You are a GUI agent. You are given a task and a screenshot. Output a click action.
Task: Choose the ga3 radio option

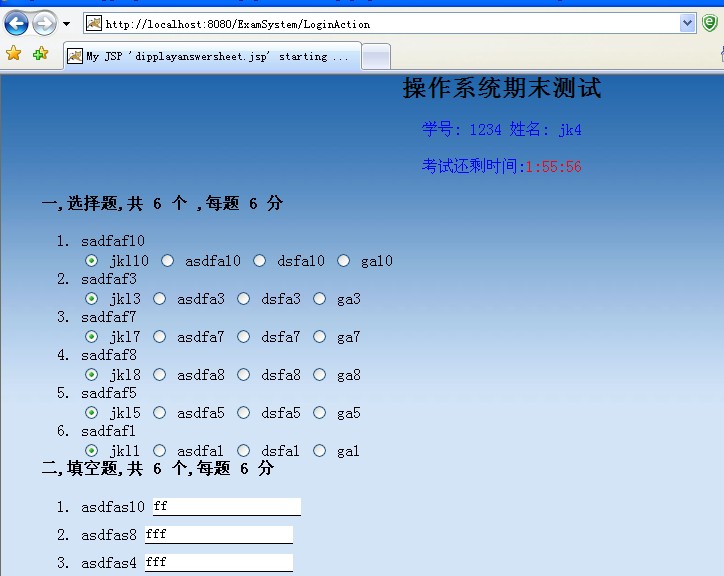pos(319,299)
